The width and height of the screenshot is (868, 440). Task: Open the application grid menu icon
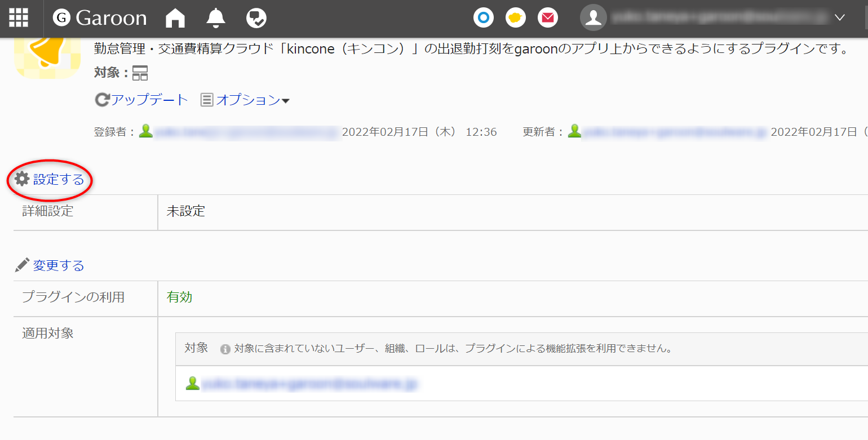[x=19, y=18]
